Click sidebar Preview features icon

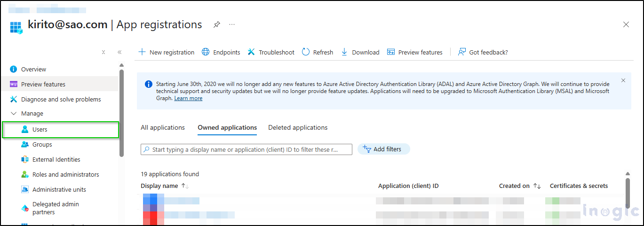(13, 84)
